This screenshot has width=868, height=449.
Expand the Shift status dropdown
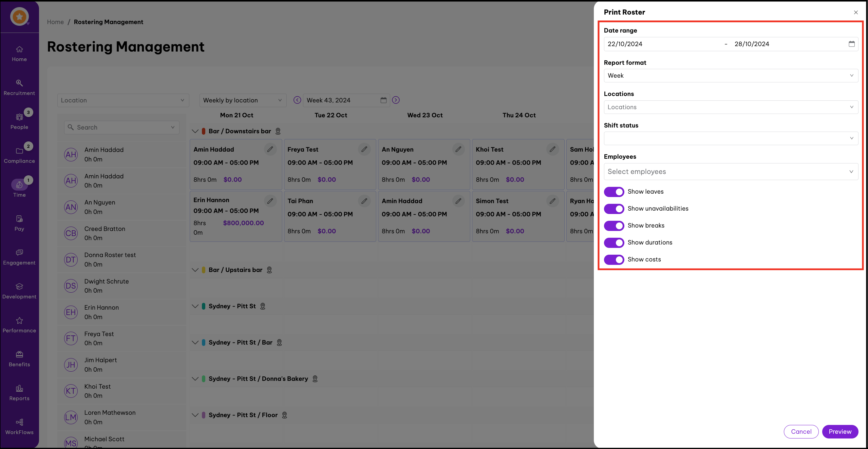click(x=731, y=138)
